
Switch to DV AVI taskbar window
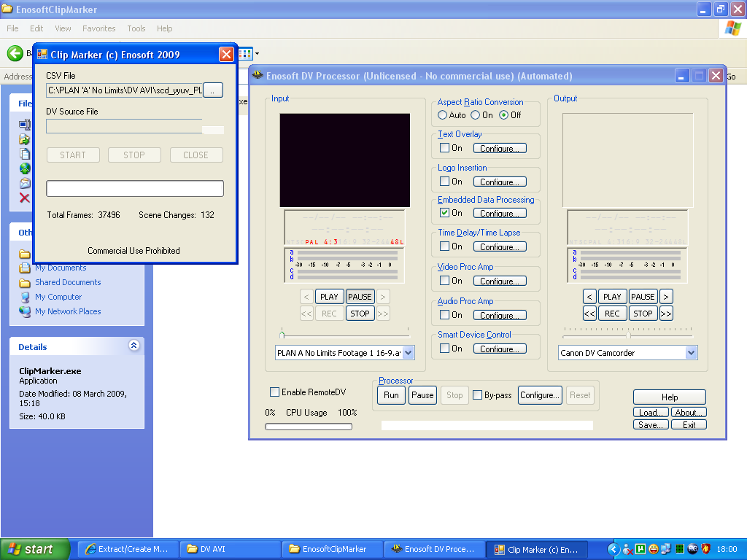pos(231,549)
